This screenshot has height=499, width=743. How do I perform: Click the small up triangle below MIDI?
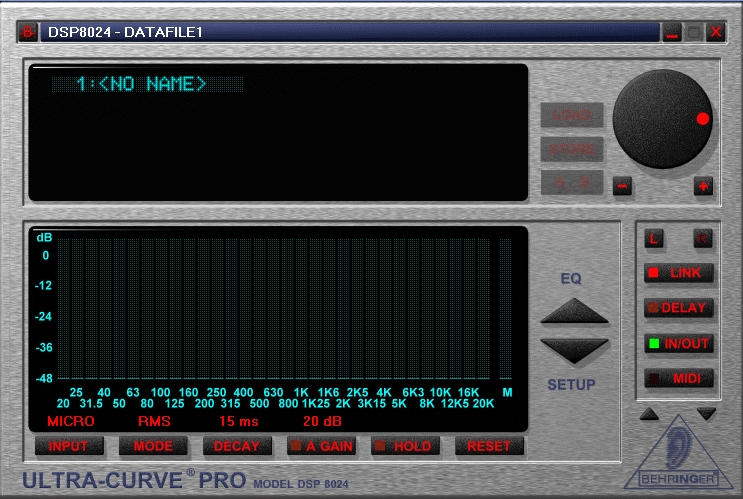(649, 414)
